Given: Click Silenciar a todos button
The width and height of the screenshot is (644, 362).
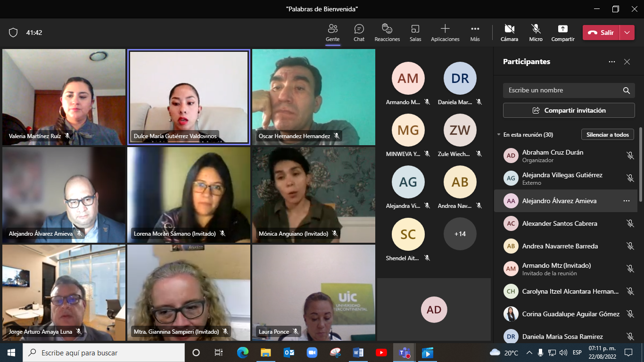Looking at the screenshot, I should coord(608,135).
